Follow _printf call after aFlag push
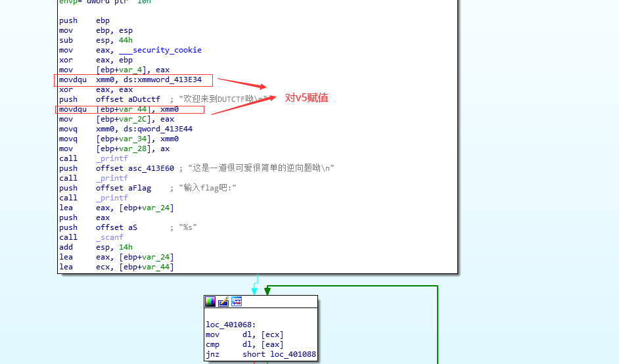 (112, 198)
